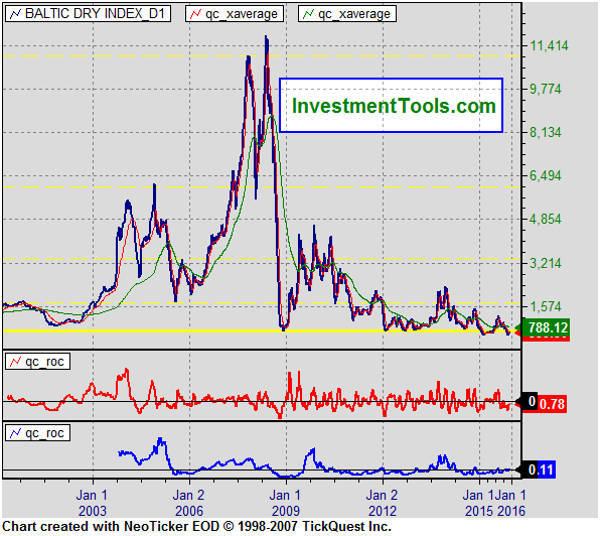Click the 4,854 price axis label

coord(549,220)
